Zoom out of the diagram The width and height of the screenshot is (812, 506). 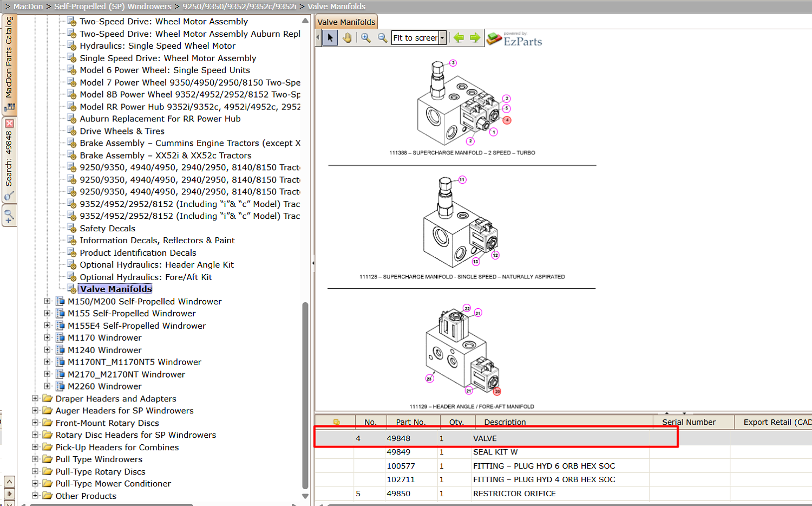(x=382, y=37)
